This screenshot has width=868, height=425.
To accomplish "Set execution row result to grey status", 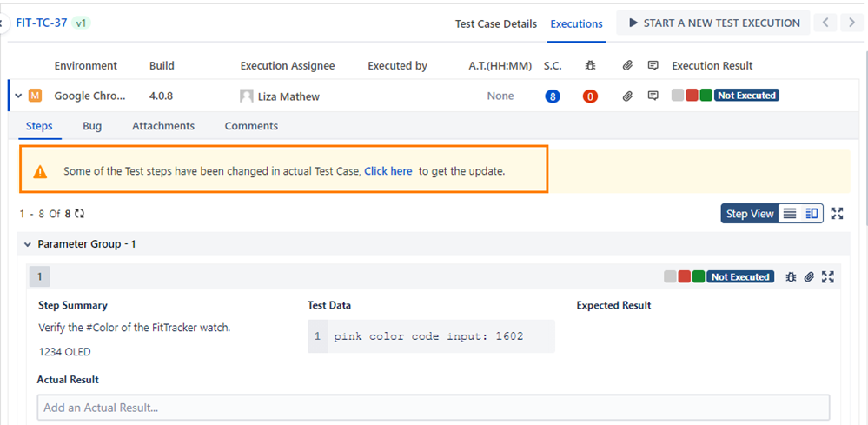I will pos(678,96).
